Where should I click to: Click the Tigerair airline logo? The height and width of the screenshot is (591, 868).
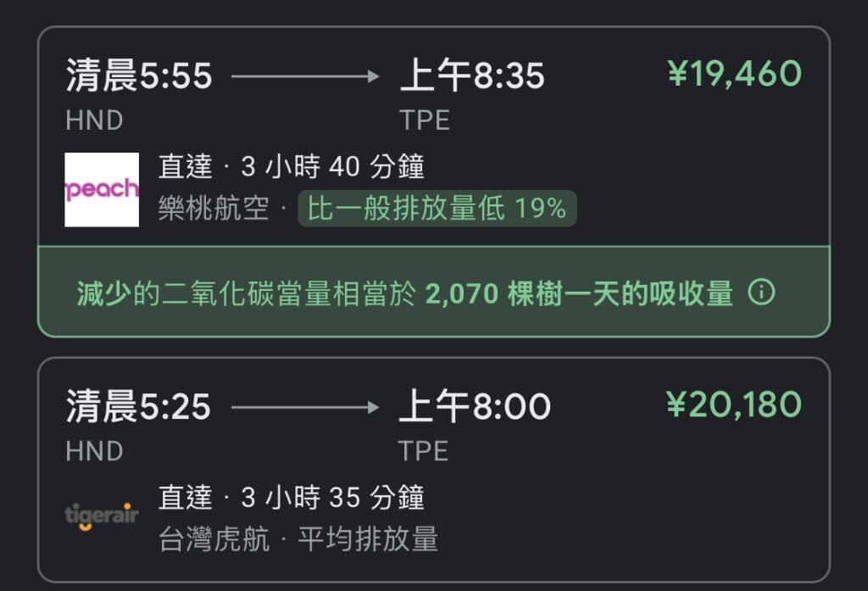click(x=102, y=516)
